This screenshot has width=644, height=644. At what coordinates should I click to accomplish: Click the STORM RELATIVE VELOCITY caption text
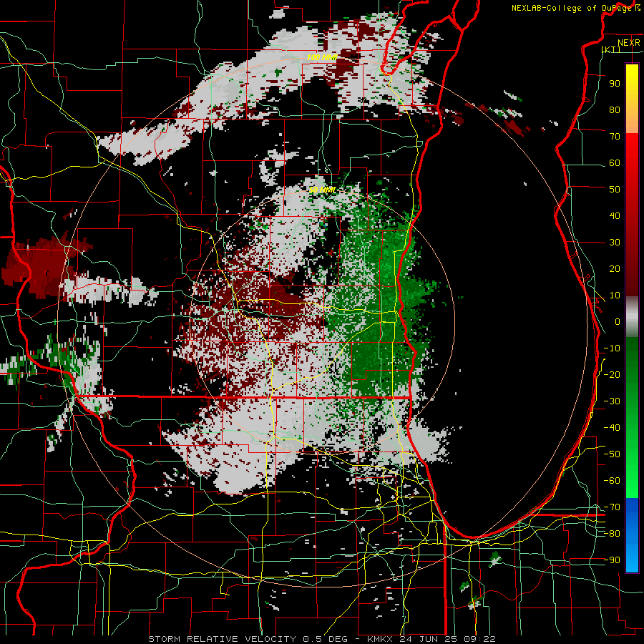tap(222, 639)
